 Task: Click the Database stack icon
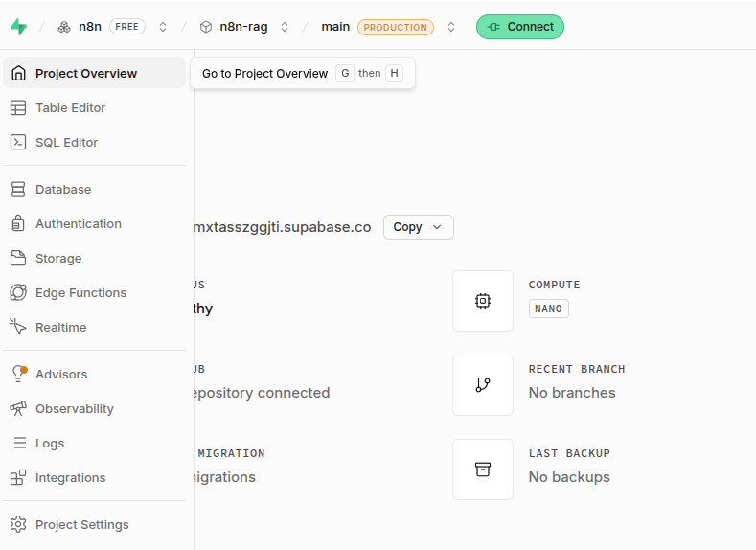coord(18,190)
